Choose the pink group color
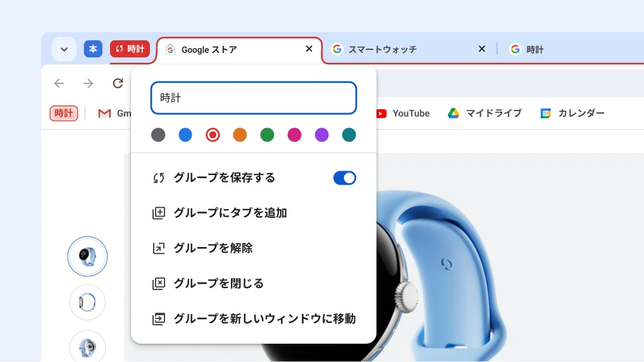This screenshot has height=362, width=644. tap(295, 135)
